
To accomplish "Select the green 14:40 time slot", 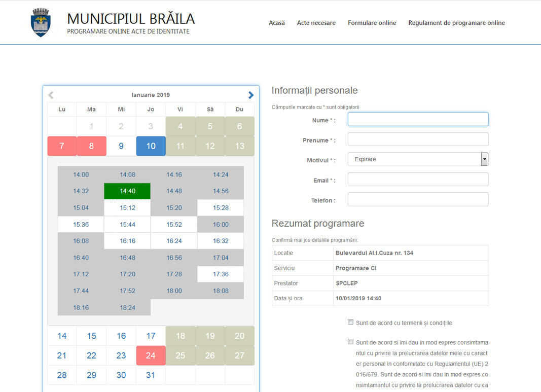I will [127, 191].
